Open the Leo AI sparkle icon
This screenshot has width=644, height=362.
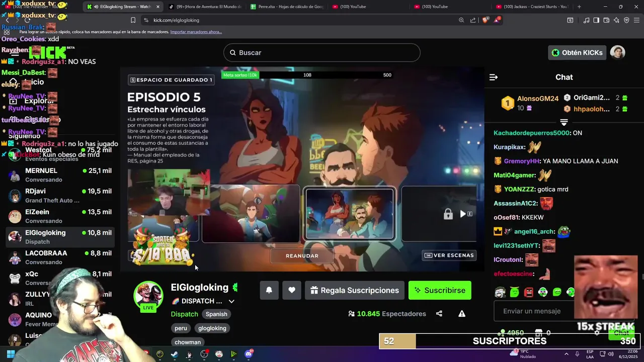click(616, 20)
